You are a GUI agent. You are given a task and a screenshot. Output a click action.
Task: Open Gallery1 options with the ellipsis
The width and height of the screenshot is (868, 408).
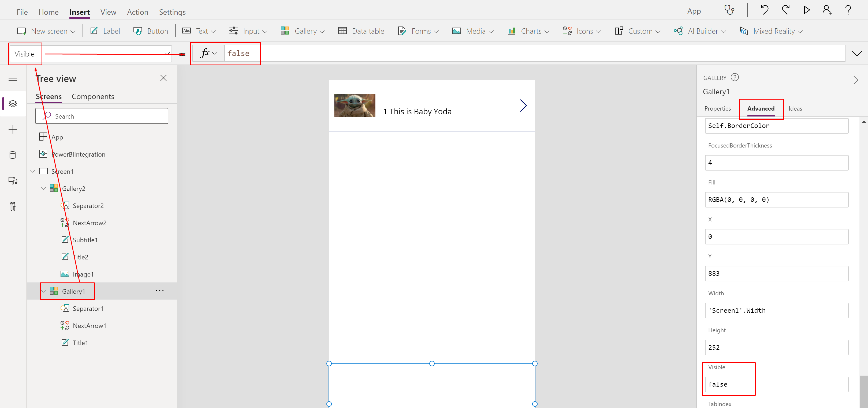click(x=159, y=290)
